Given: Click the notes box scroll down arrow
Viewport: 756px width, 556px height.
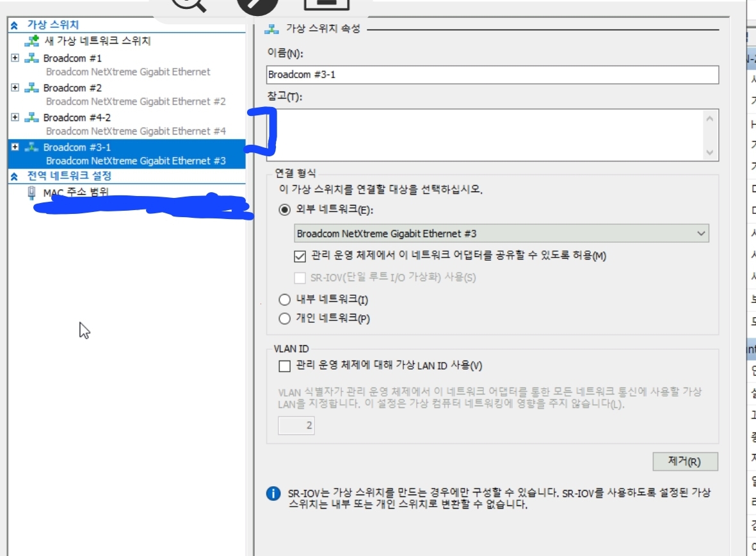Looking at the screenshot, I should coord(710,152).
